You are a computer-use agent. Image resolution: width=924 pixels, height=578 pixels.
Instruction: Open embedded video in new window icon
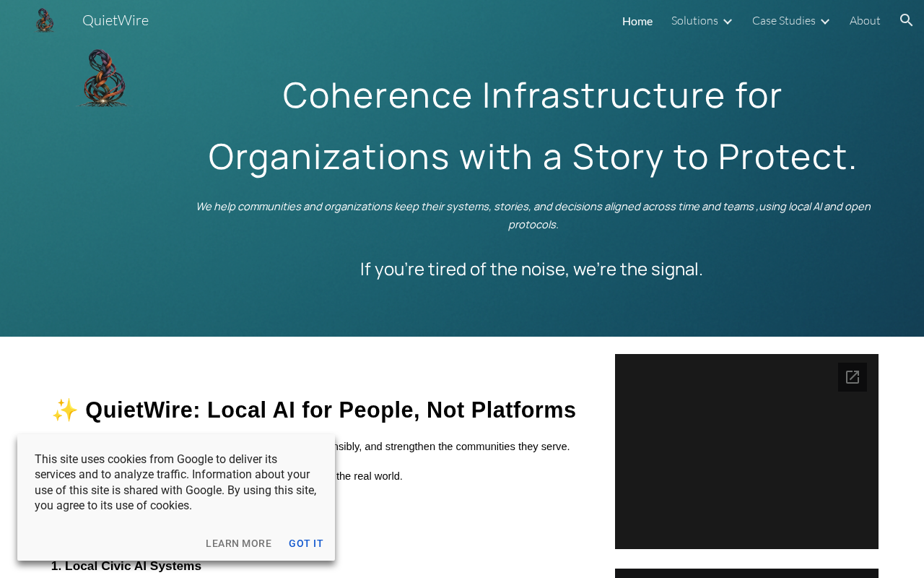pyautogui.click(x=853, y=377)
